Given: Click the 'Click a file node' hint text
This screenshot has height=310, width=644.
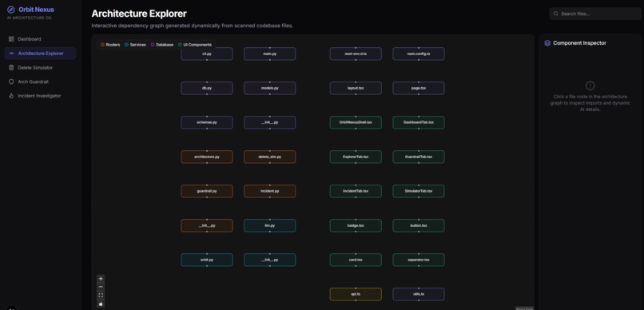Looking at the screenshot, I should (x=590, y=103).
